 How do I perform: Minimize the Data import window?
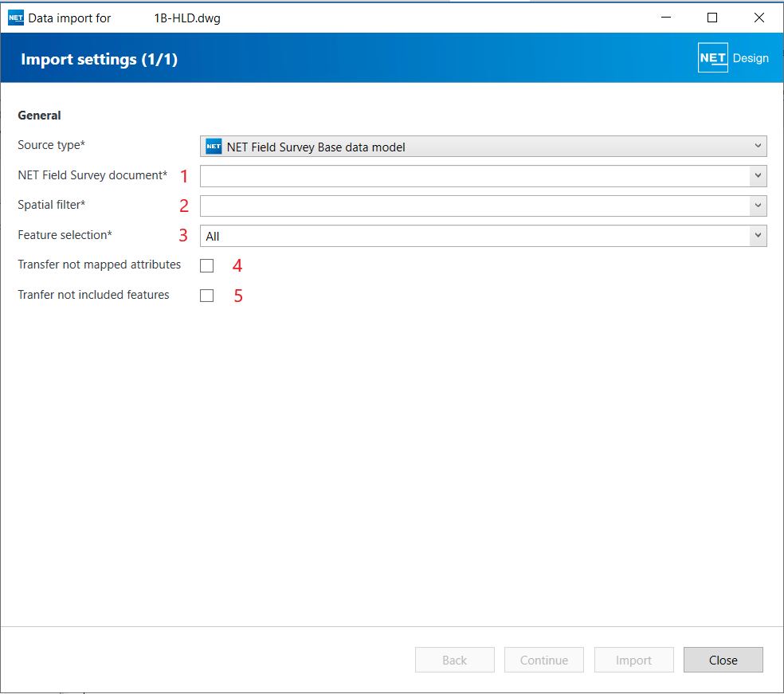pos(666,18)
